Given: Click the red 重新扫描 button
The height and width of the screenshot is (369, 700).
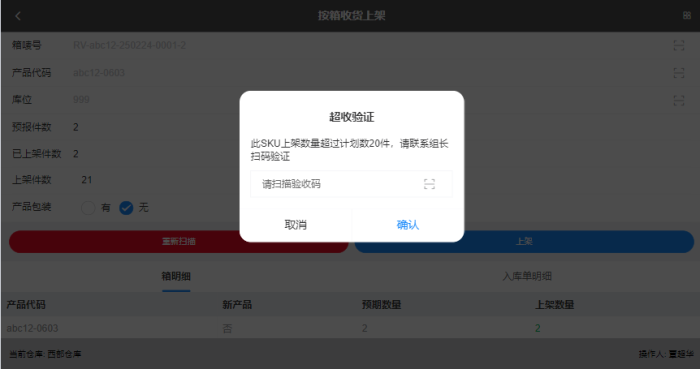Looking at the screenshot, I should coord(179,241).
